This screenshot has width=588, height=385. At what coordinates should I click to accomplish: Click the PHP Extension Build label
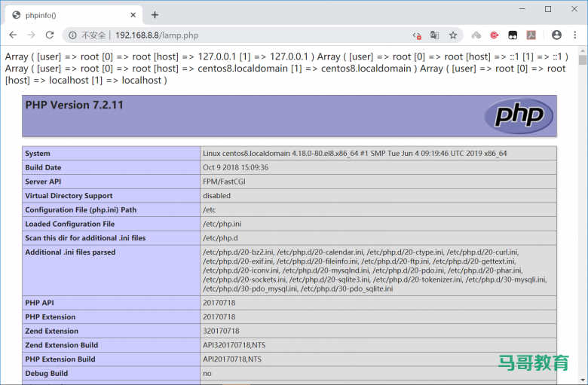[x=60, y=359]
